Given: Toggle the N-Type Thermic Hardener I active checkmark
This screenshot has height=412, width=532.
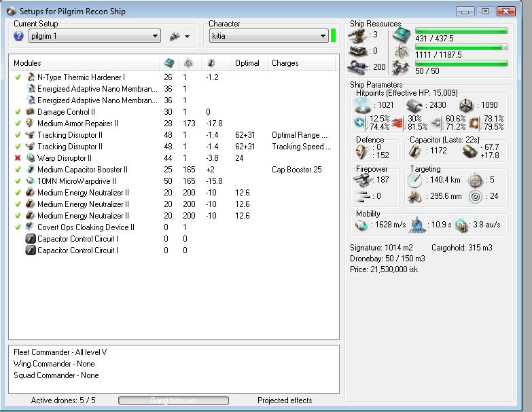Looking at the screenshot, I should [18, 77].
